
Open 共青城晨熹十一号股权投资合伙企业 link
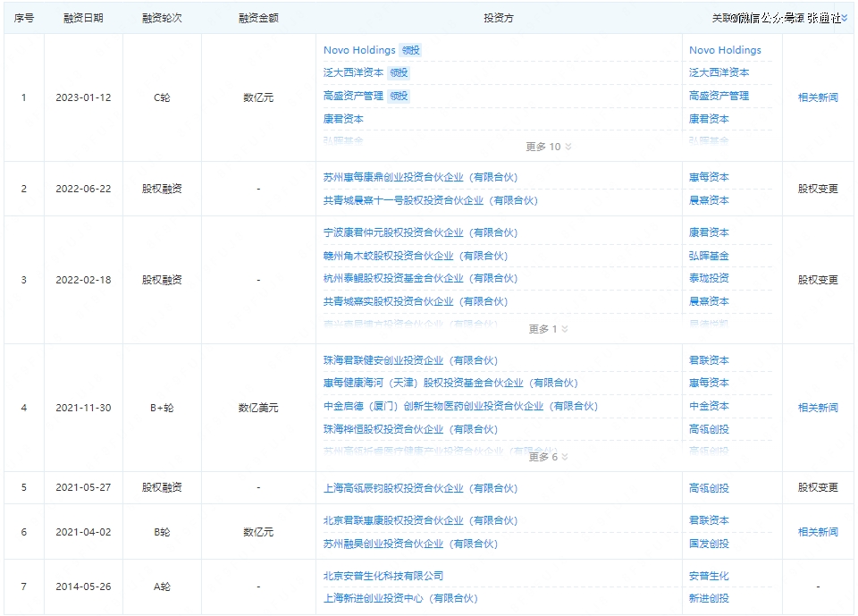click(x=431, y=201)
